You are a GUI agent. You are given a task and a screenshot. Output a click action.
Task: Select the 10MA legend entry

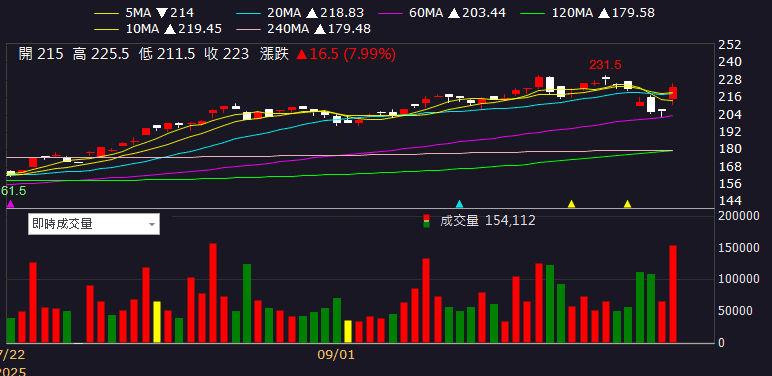pos(158,29)
